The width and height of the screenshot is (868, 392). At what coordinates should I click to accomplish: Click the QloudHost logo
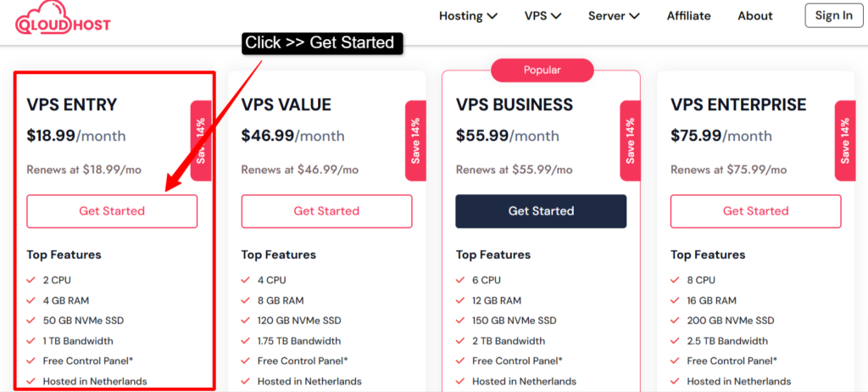(63, 18)
